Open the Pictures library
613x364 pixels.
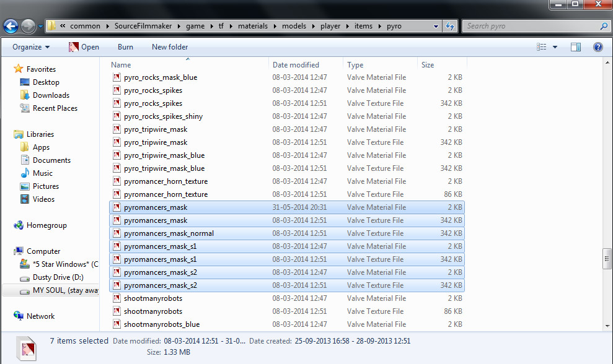46,186
